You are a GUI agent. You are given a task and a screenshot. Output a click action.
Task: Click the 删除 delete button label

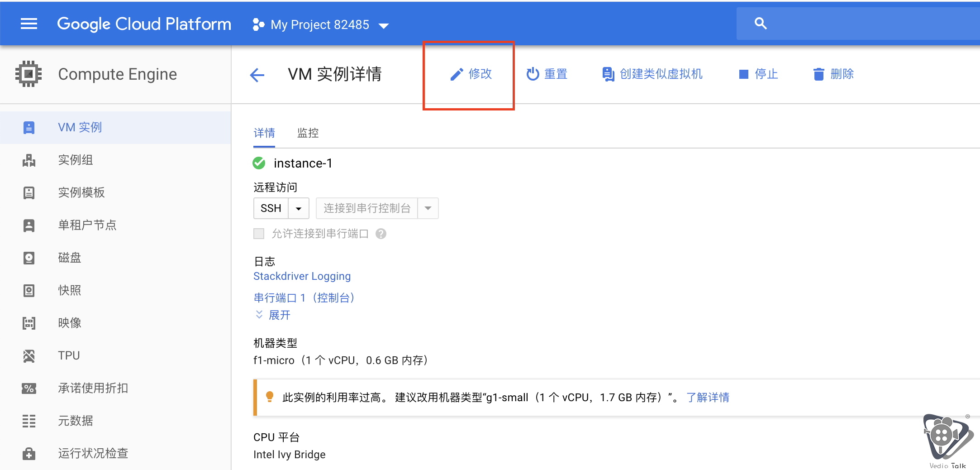842,74
